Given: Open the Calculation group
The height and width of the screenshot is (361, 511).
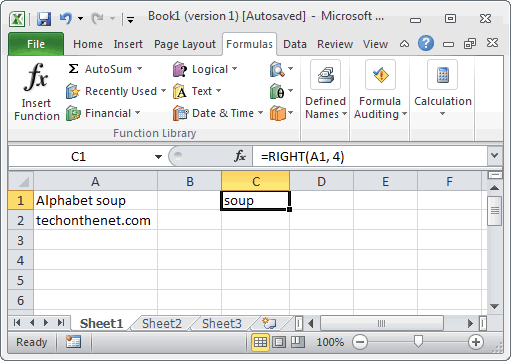Looking at the screenshot, I should (x=443, y=88).
